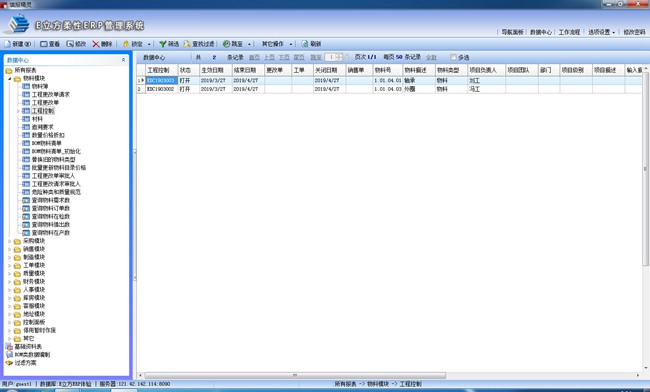Click the 筛选 (Filter) funnel icon

pyautogui.click(x=163, y=44)
